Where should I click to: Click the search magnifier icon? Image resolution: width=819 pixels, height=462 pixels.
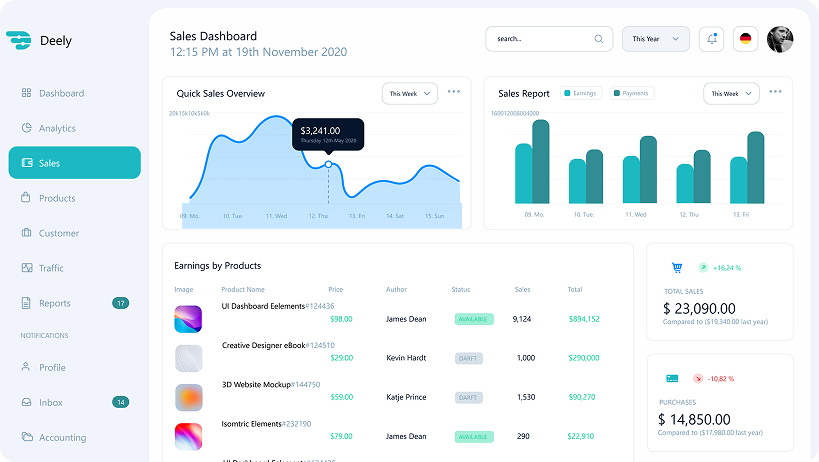(599, 39)
